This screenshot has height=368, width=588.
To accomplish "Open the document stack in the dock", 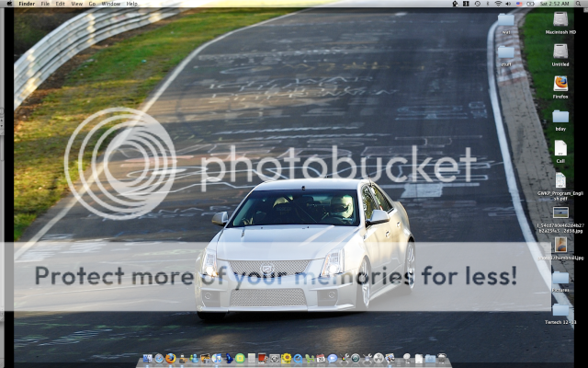I will coord(419,359).
